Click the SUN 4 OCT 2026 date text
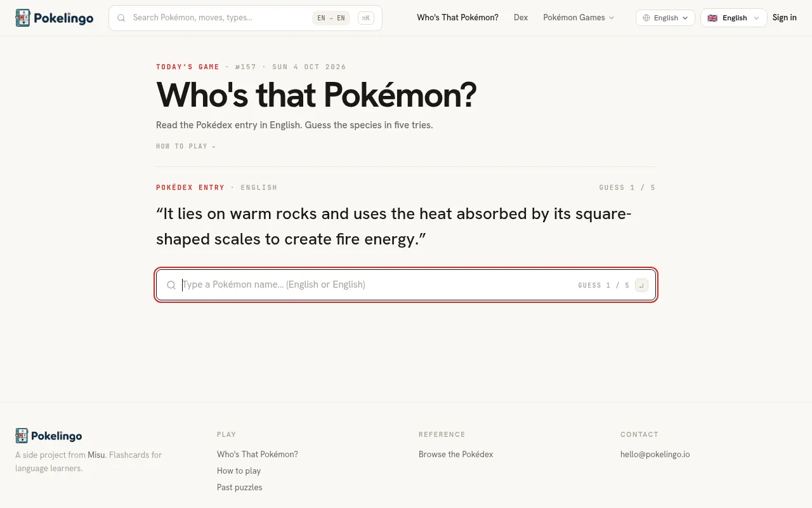This screenshot has width=812, height=508. pos(310,67)
